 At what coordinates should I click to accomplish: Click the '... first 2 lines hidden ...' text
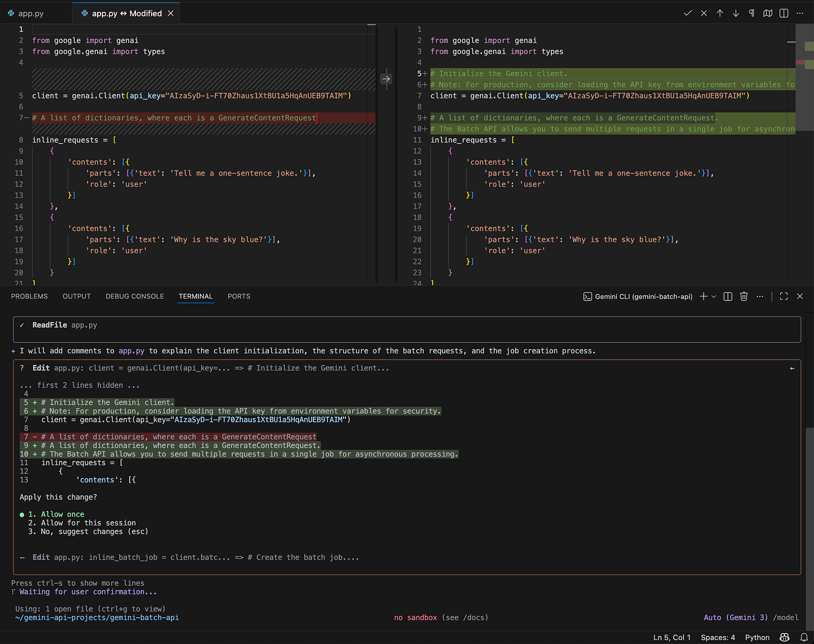pos(80,385)
